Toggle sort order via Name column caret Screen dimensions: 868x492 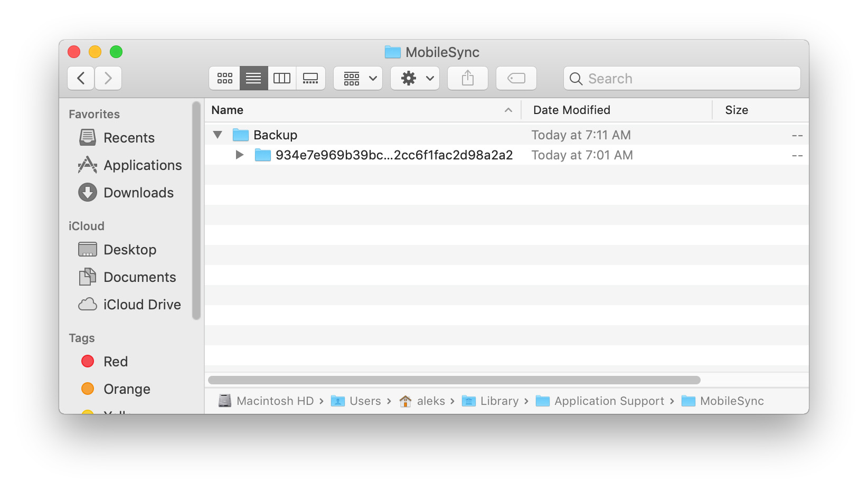pos(508,110)
